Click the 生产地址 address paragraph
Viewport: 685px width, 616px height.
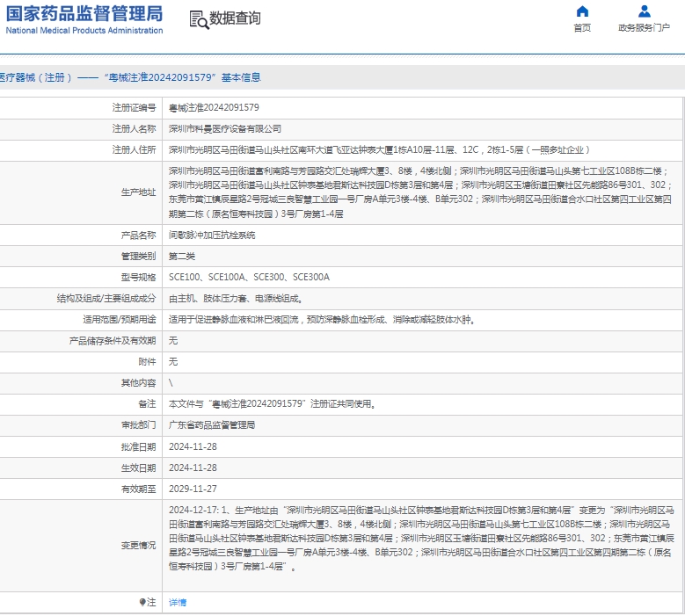tap(420, 192)
